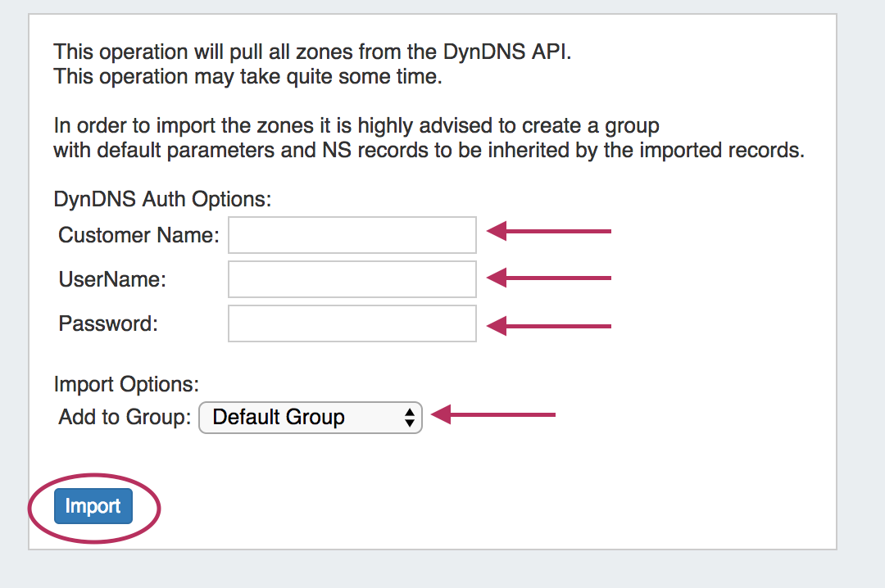This screenshot has height=588, width=885.
Task: Click the Customer Name input field
Action: pos(352,236)
